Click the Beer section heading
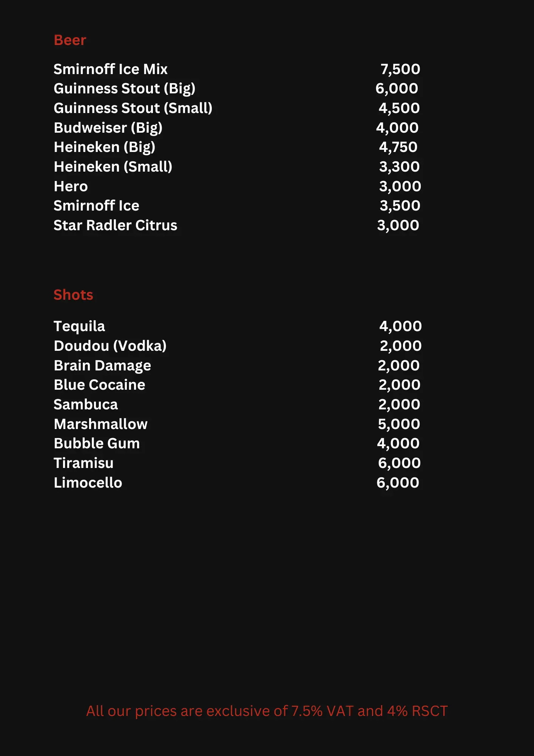 pos(70,40)
